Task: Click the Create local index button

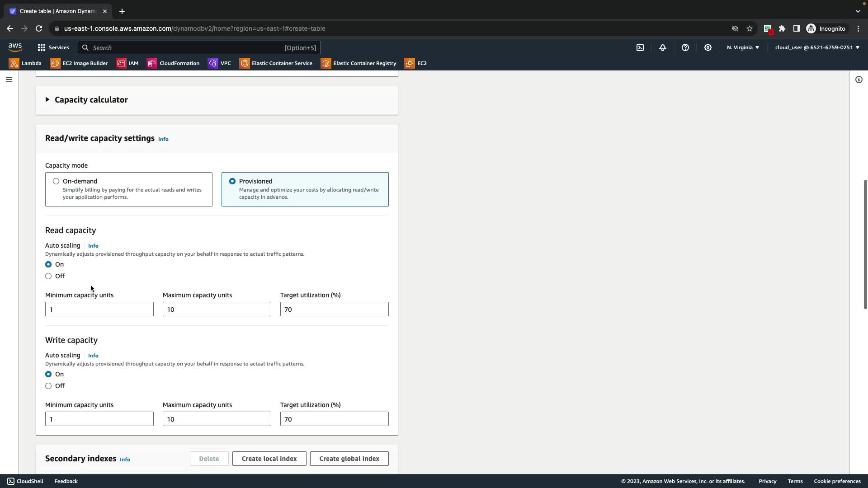Action: (269, 459)
